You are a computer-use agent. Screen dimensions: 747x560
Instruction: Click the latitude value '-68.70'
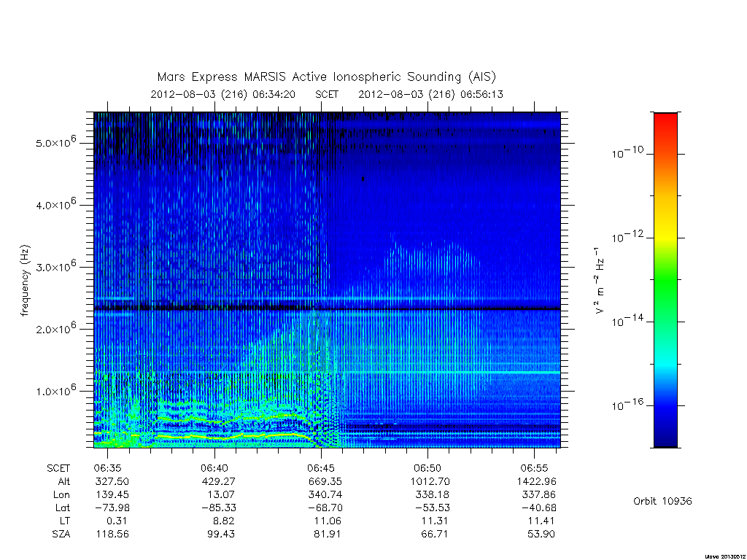(325, 507)
